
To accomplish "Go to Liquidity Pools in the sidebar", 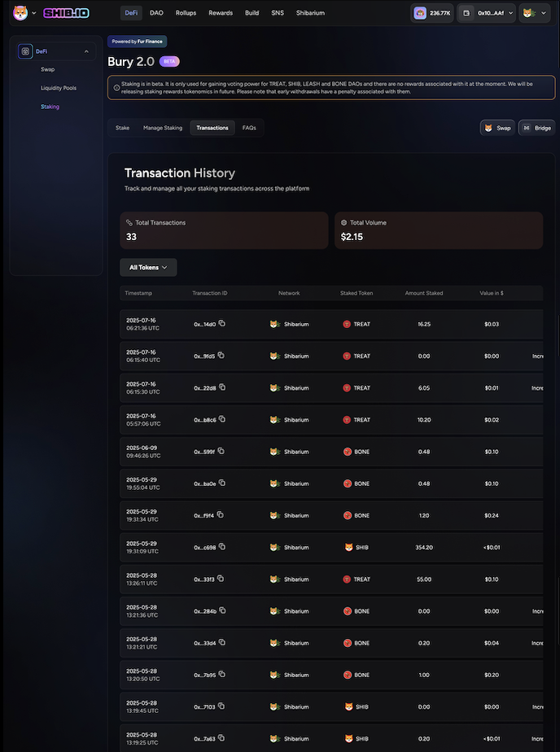I will [x=59, y=88].
